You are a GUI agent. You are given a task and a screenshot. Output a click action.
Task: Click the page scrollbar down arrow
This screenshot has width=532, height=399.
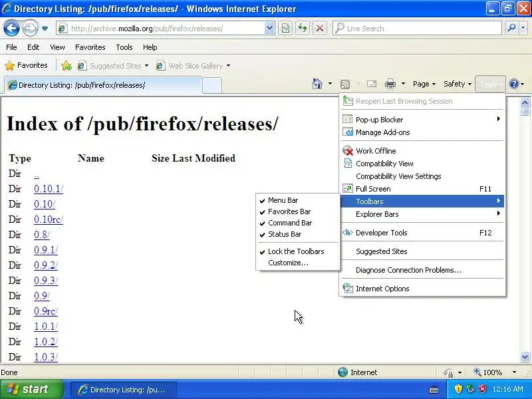click(525, 356)
